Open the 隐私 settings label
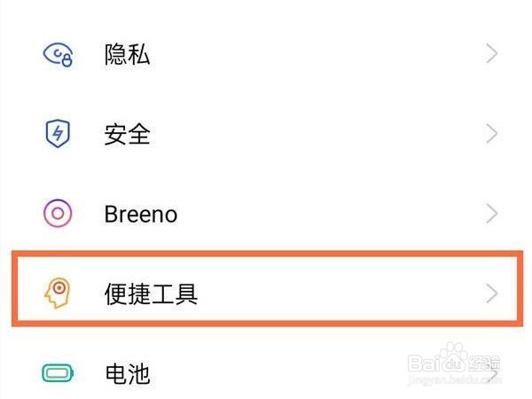 pos(127,55)
